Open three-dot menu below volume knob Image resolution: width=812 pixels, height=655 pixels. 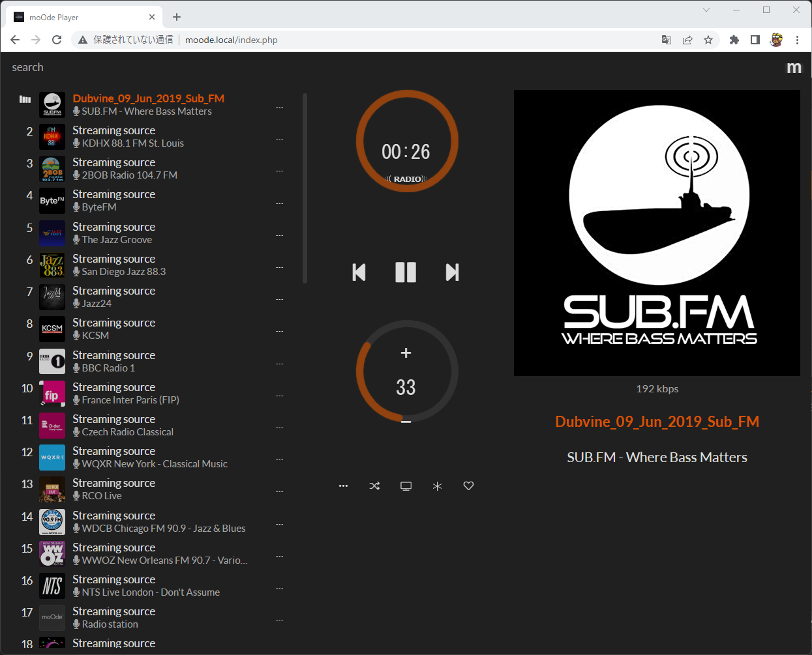(x=343, y=486)
